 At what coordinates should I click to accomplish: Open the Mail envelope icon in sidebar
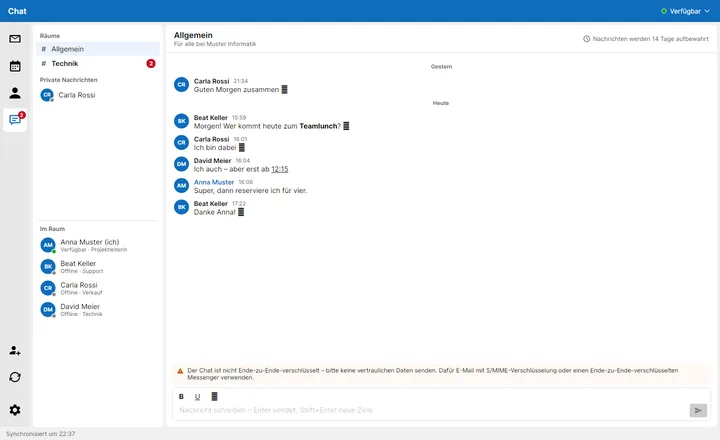(15, 39)
